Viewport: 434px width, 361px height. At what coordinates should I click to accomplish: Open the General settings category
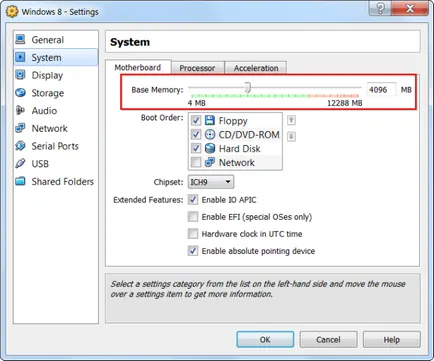click(55, 40)
